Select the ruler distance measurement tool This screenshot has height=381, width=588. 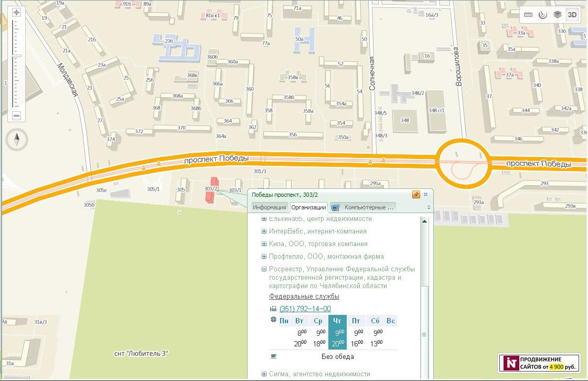(528, 15)
